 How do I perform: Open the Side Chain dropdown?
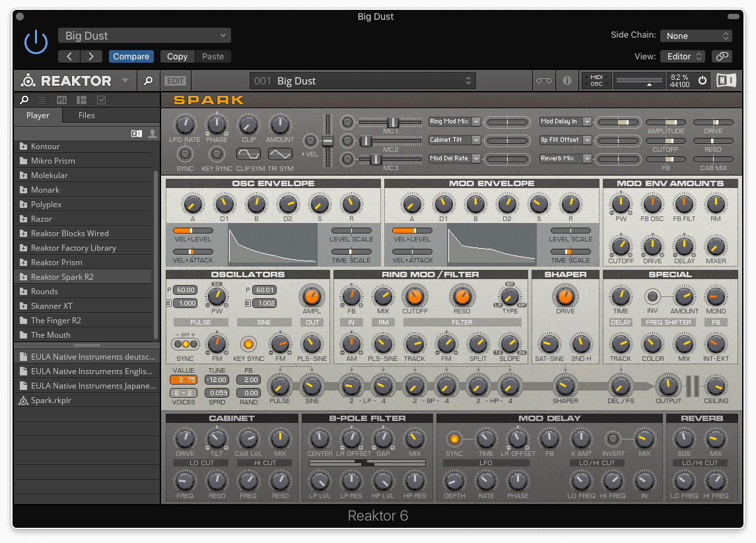coord(696,36)
